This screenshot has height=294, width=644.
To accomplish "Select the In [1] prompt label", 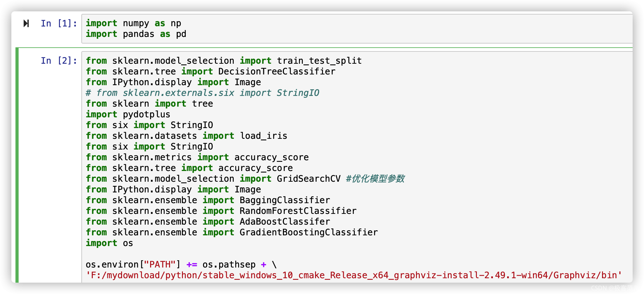I will click(59, 23).
